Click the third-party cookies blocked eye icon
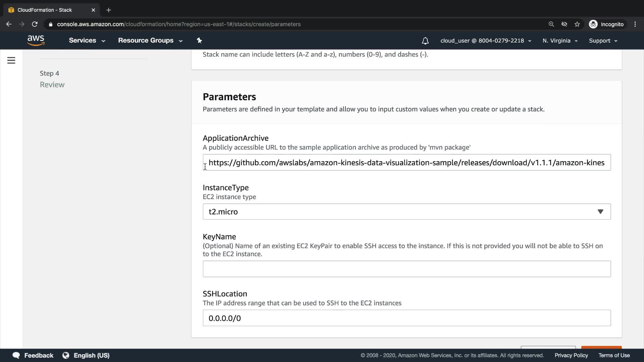Viewport: 644px width, 362px height. point(564,24)
